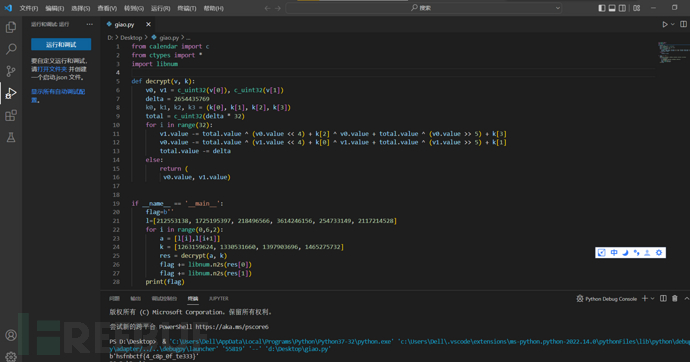Toggle the secondary sidebar layout button

click(x=622, y=8)
